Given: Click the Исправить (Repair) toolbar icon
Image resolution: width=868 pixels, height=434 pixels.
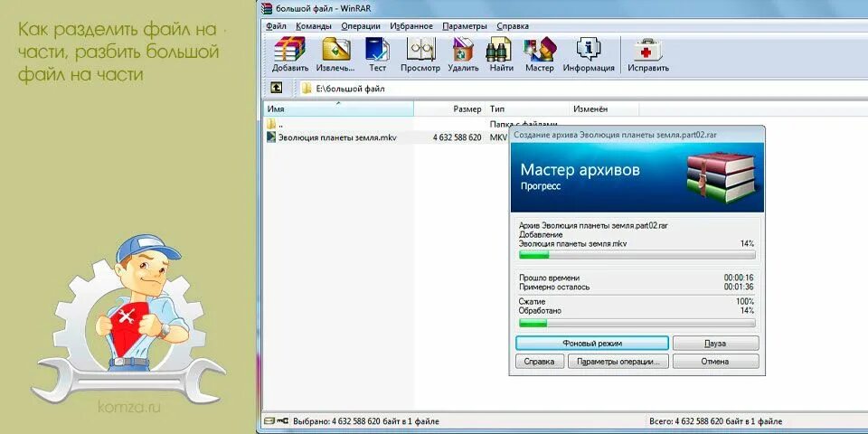Looking at the screenshot, I should 648,54.
